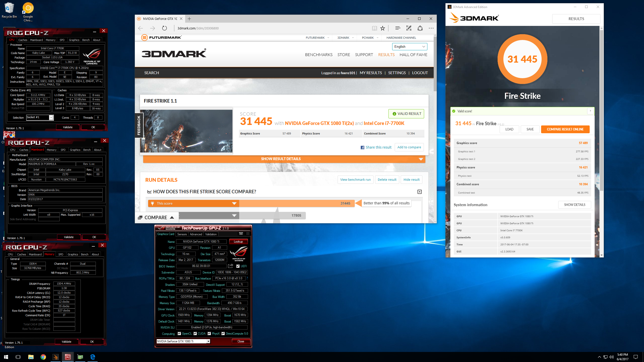This screenshot has width=644, height=362.
Task: Click the 3DMark app vertical scrollbar
Action: [601, 111]
